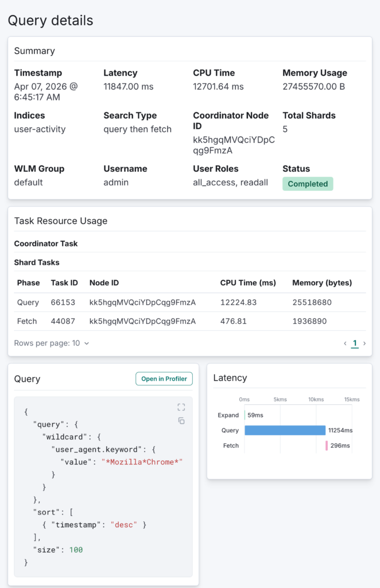Click the Expand latency bar marker
The height and width of the screenshot is (588, 380).
[245, 415]
